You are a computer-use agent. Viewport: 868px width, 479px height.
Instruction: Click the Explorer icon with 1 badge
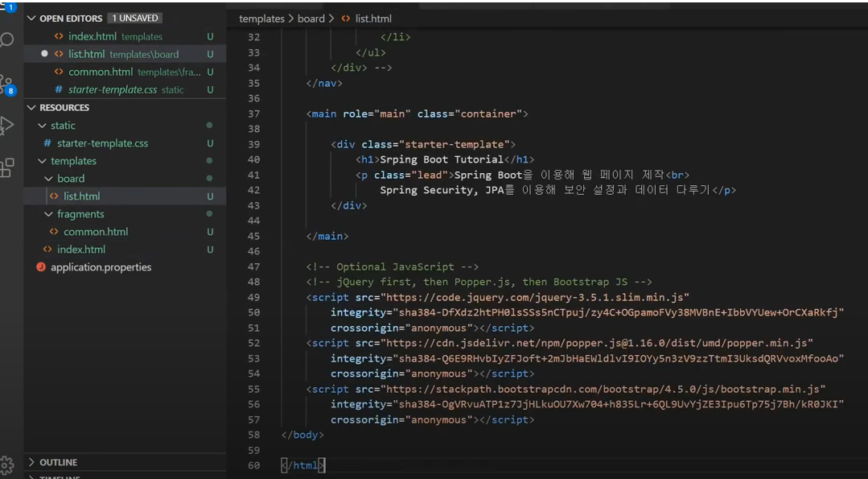(x=8, y=6)
